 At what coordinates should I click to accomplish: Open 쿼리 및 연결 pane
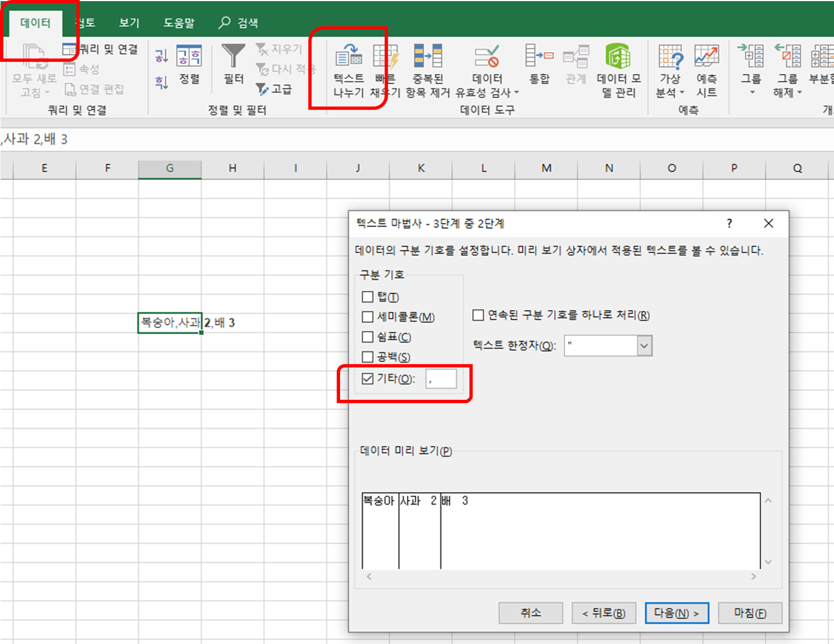(x=100, y=49)
